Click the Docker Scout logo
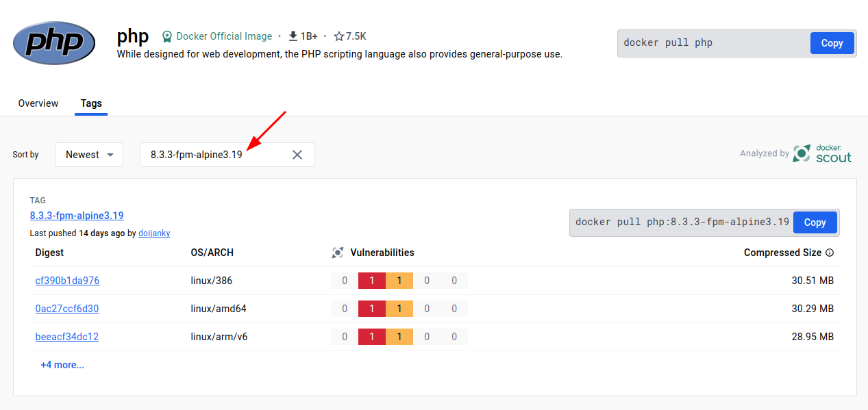This screenshot has height=410, width=868. [822, 154]
